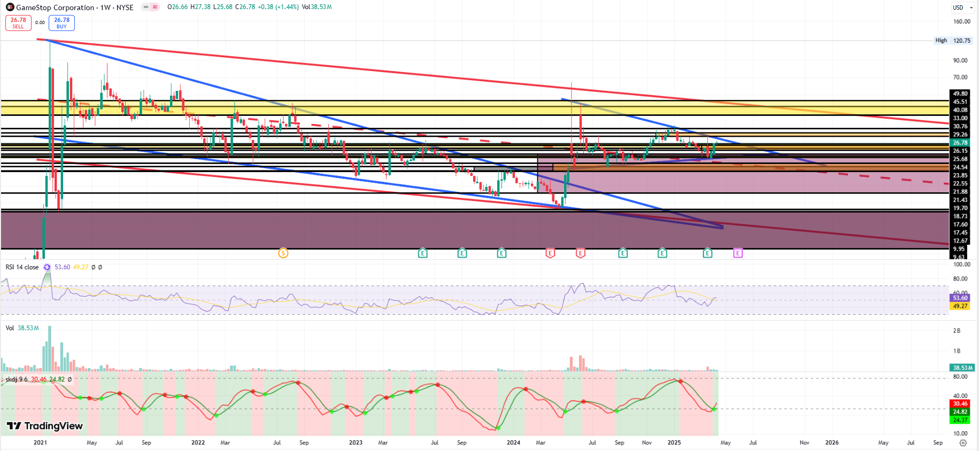Click the 2026 year label on time axis
980x451 pixels.
832,442
